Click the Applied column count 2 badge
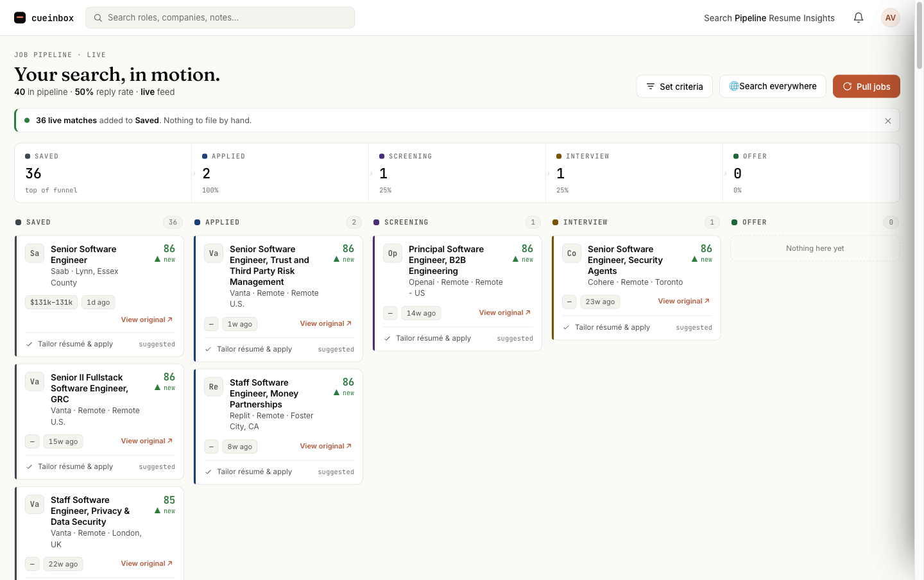The height and width of the screenshot is (580, 924). [354, 222]
